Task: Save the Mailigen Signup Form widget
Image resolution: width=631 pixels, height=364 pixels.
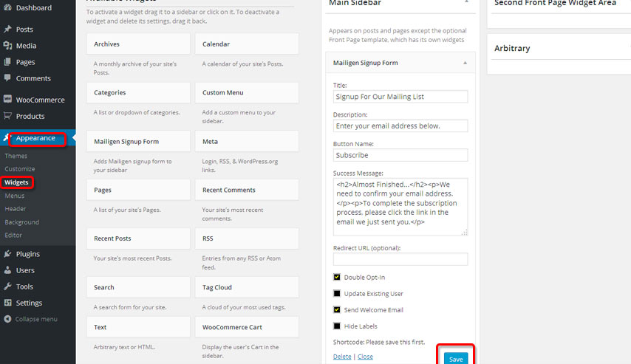Action: click(x=456, y=359)
